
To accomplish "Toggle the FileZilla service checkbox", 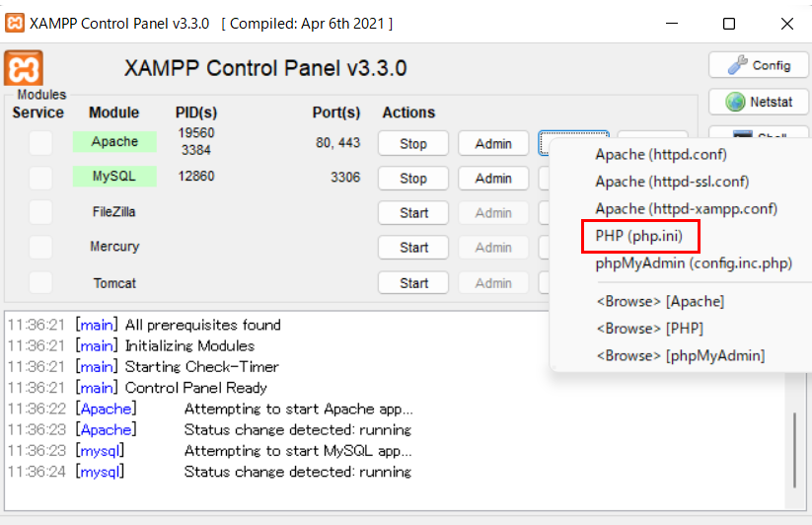I will [40, 212].
